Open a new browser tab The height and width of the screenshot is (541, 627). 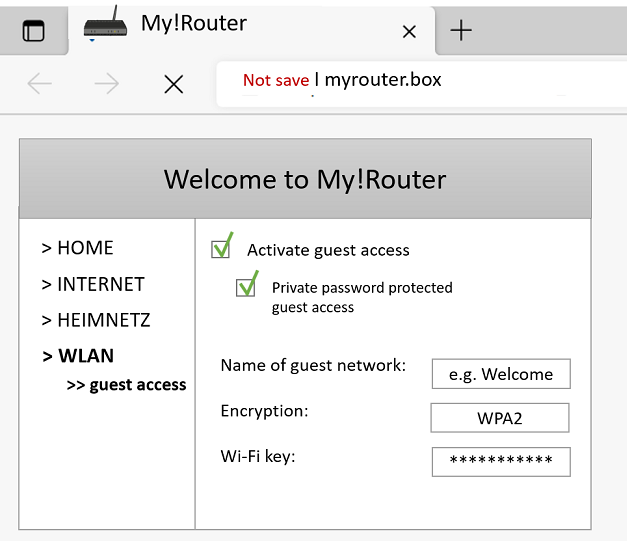click(x=461, y=31)
